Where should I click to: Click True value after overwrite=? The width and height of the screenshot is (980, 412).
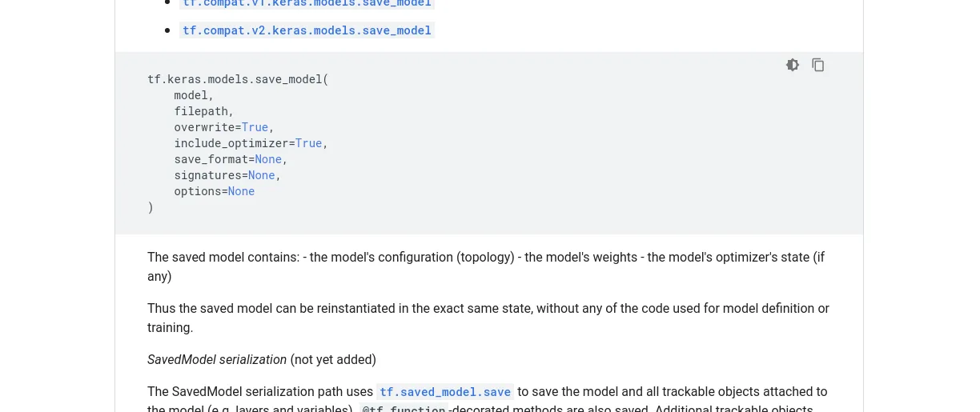255,127
